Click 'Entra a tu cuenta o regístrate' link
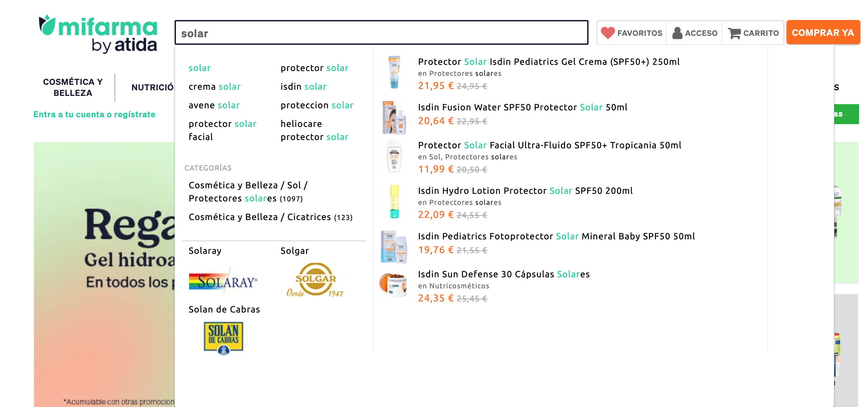The width and height of the screenshot is (868, 407). coord(95,115)
